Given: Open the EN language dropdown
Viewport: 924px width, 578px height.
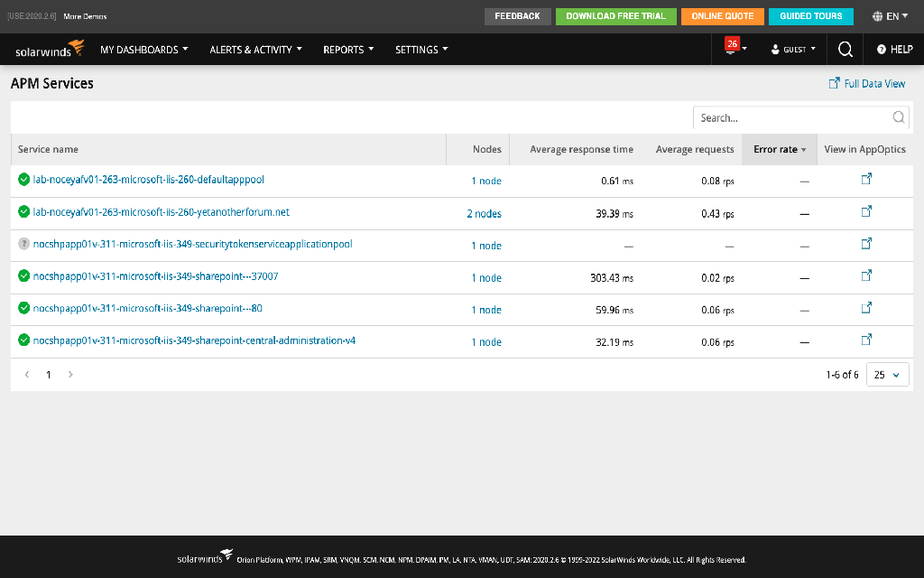Looking at the screenshot, I should coord(890,16).
